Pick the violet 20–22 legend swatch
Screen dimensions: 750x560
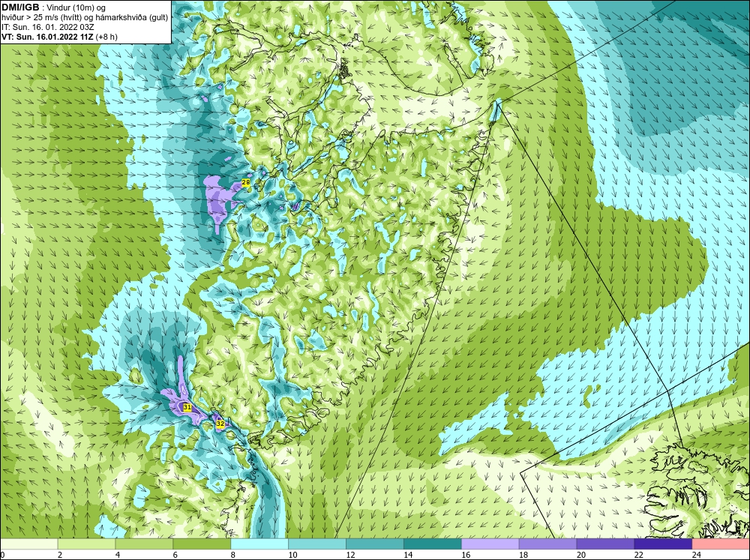tap(605, 544)
